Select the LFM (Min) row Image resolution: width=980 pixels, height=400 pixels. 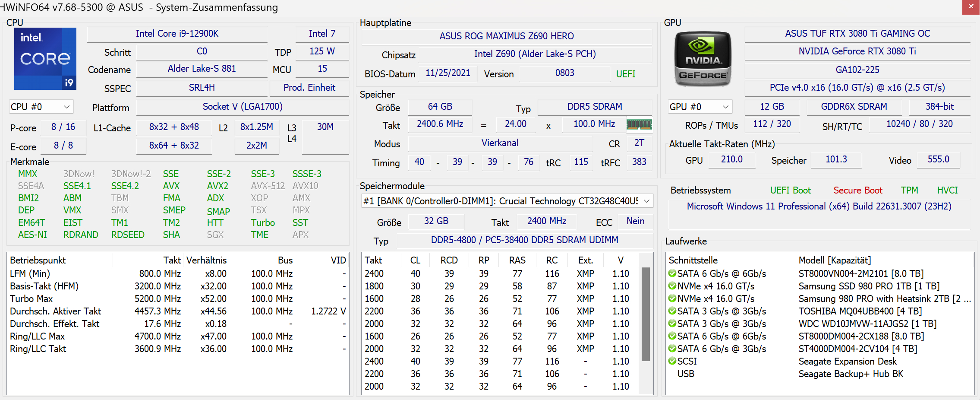tap(178, 273)
